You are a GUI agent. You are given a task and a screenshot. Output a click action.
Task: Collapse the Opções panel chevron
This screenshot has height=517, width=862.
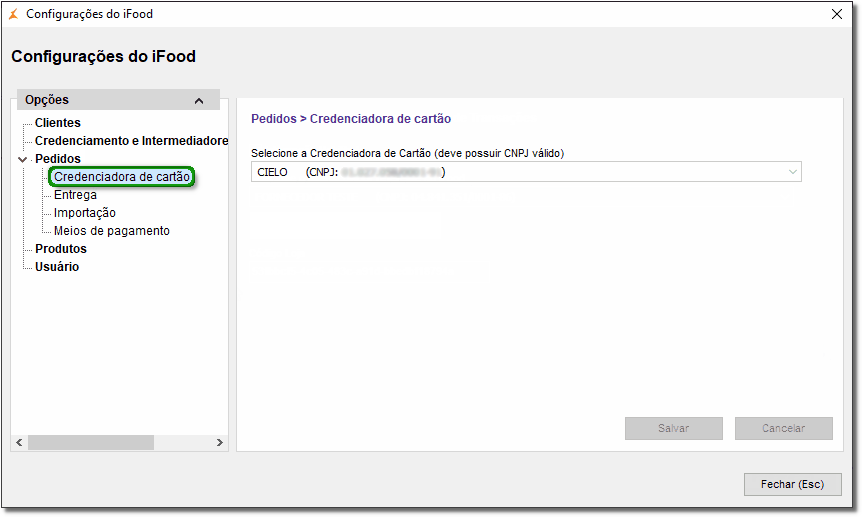click(x=199, y=100)
